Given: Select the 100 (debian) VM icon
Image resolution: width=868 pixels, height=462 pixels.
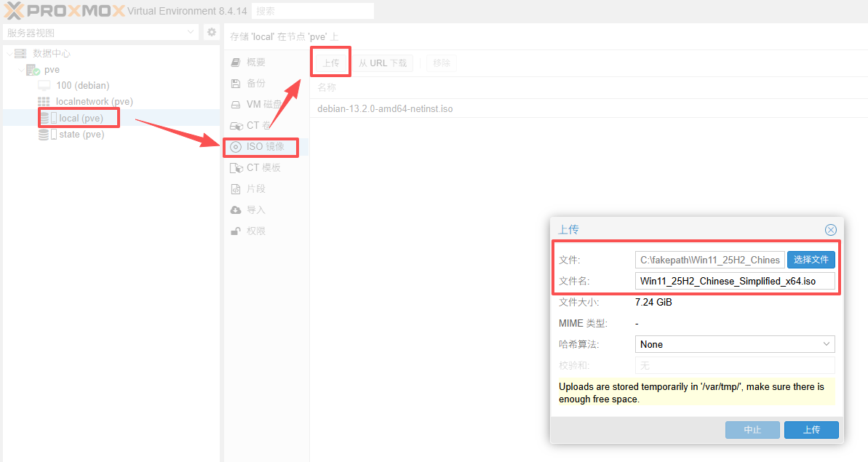Looking at the screenshot, I should click(44, 86).
